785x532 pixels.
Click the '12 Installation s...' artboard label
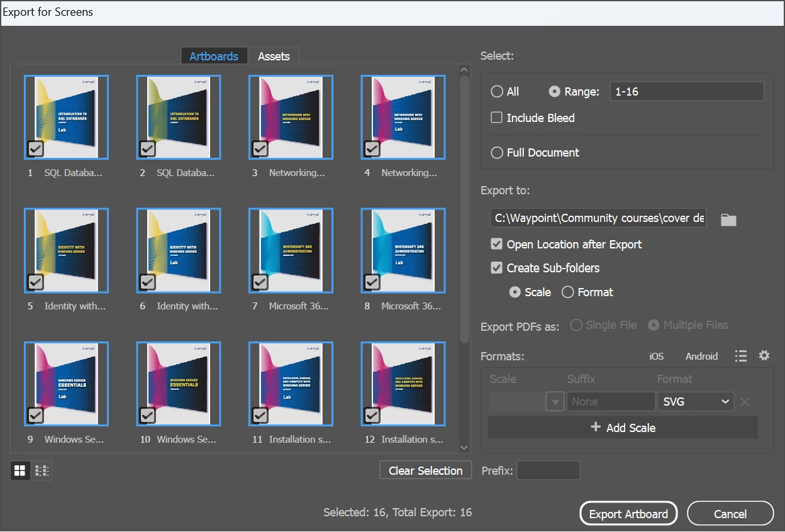point(404,440)
